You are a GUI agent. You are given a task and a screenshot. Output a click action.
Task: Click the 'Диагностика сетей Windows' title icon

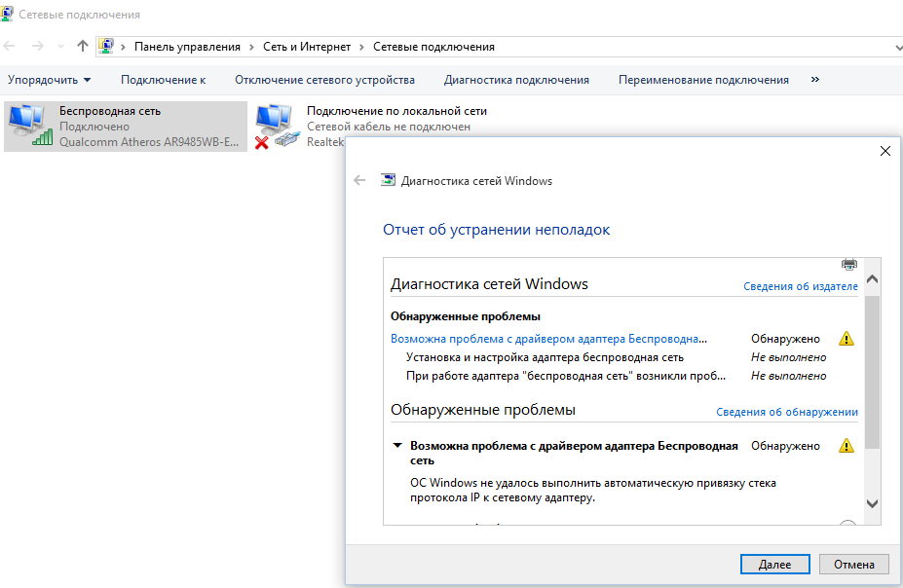click(388, 180)
